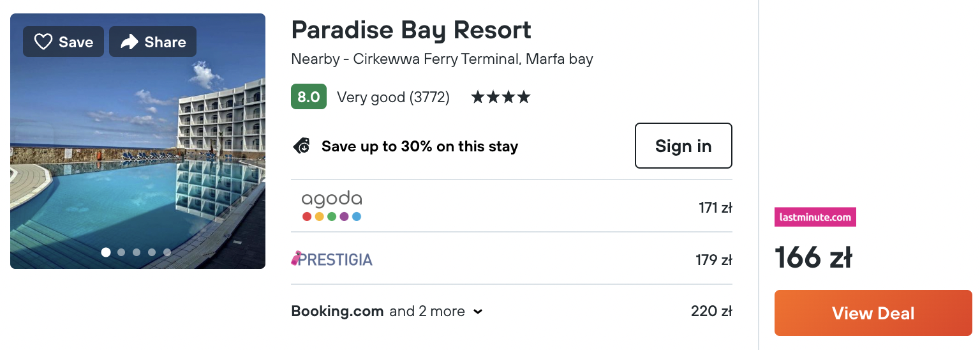Open the Booking.com 220 zł offer
Image resolution: width=980 pixels, height=350 pixels.
pyautogui.click(x=512, y=312)
